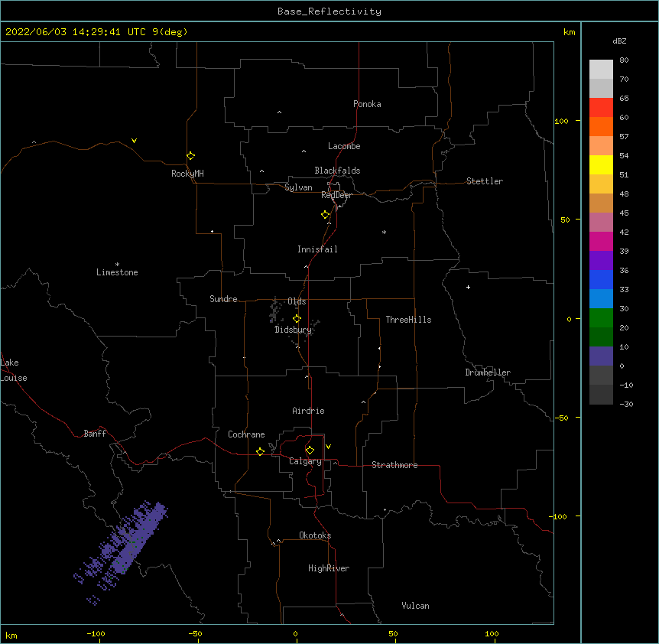Click the yellow v marker right of Calgary diamond
The width and height of the screenshot is (659, 644).
point(328,447)
